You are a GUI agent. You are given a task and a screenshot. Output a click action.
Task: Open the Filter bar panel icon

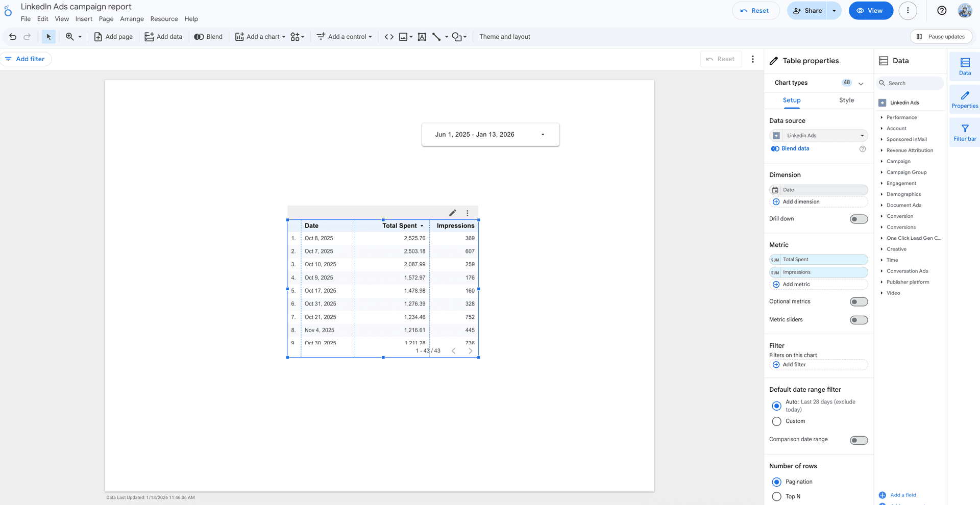(964, 132)
